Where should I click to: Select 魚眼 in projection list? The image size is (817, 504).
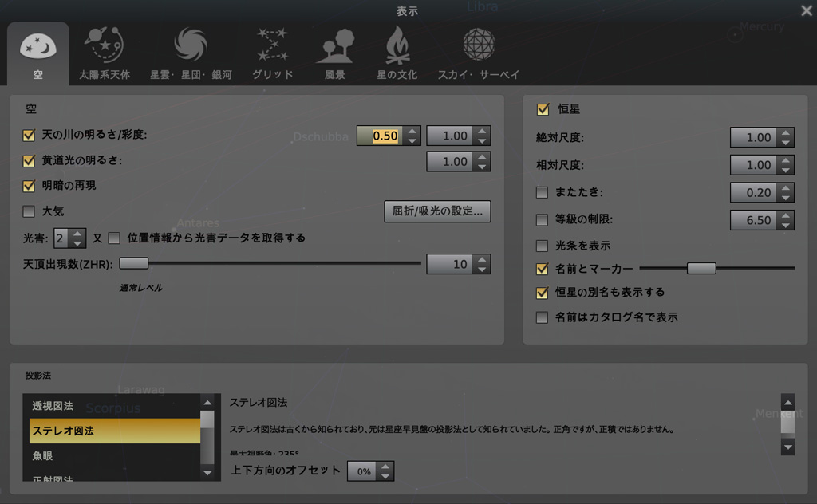click(x=115, y=455)
